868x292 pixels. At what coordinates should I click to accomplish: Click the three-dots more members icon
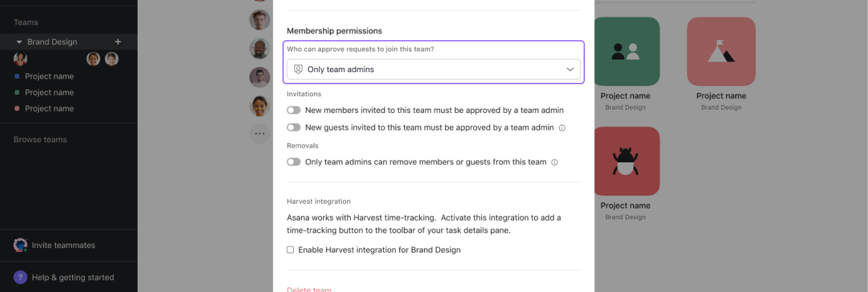pyautogui.click(x=259, y=134)
